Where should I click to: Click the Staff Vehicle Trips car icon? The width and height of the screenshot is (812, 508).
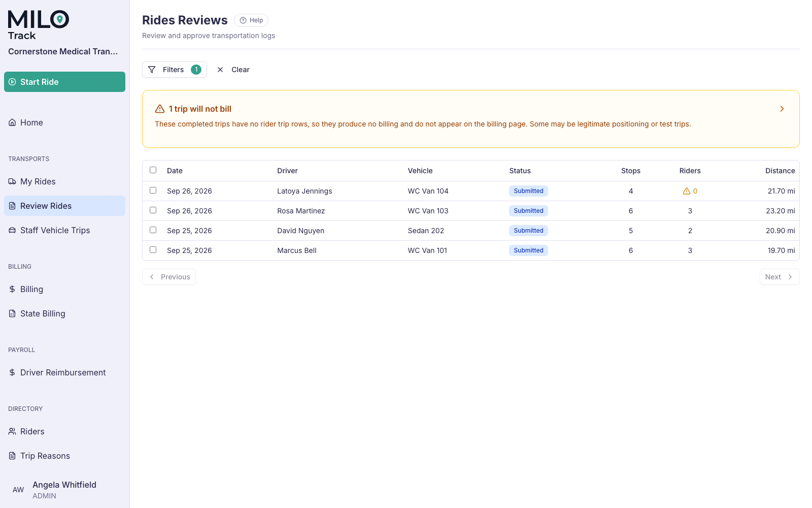[x=12, y=230]
